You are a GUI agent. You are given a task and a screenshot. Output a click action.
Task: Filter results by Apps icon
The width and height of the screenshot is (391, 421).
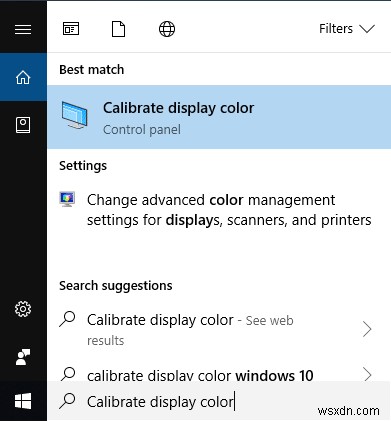(71, 29)
